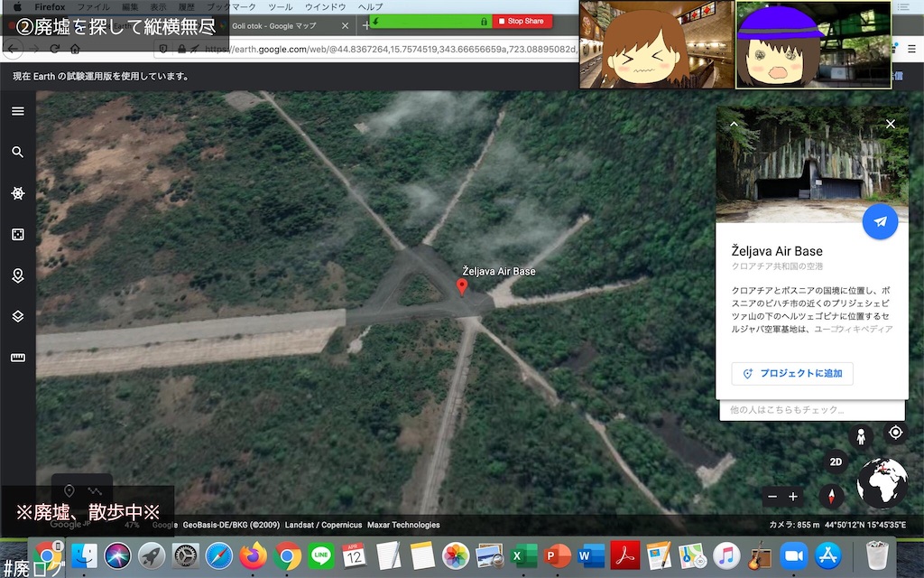Open App Store in Dock

[827, 555]
